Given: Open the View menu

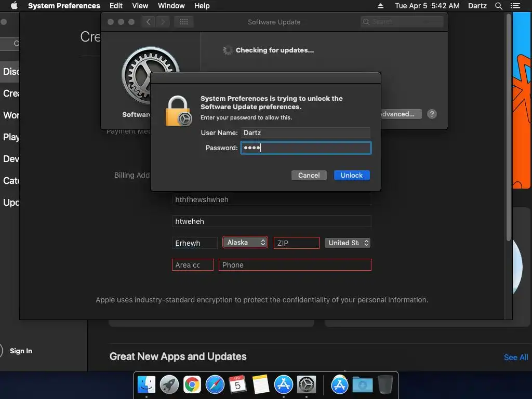Looking at the screenshot, I should pyautogui.click(x=140, y=6).
